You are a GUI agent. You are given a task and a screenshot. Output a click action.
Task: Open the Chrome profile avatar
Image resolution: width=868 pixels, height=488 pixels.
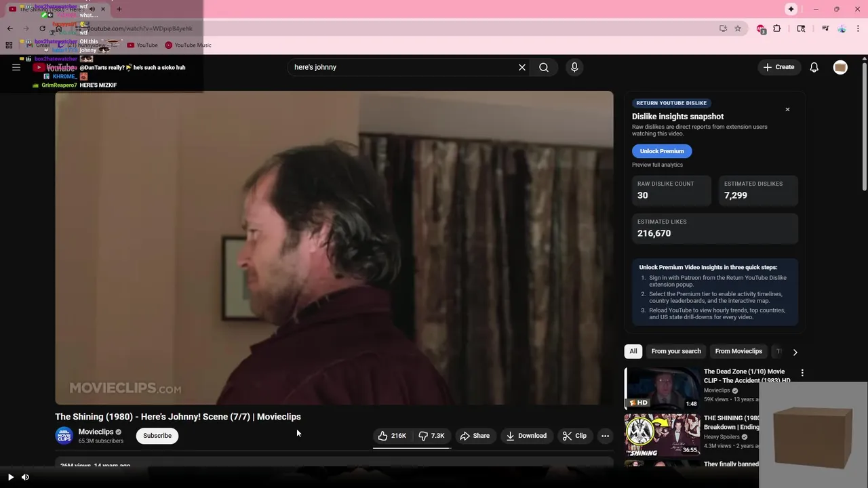coord(842,28)
